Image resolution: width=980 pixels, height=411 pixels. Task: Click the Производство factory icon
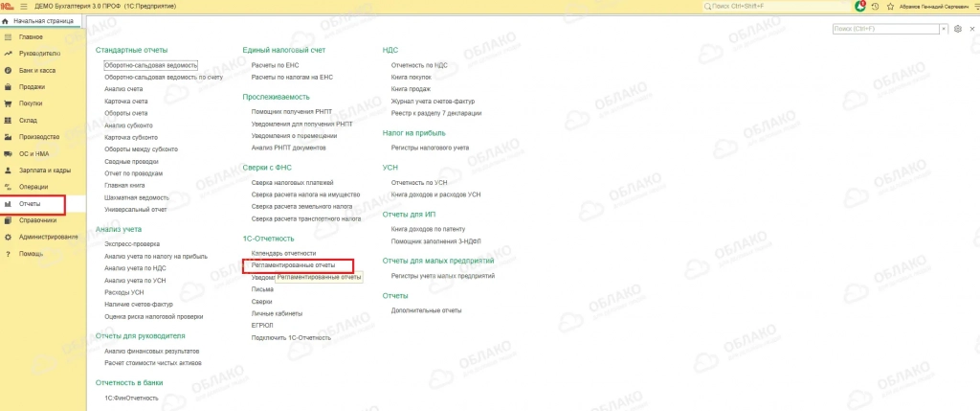pyautogui.click(x=8, y=137)
